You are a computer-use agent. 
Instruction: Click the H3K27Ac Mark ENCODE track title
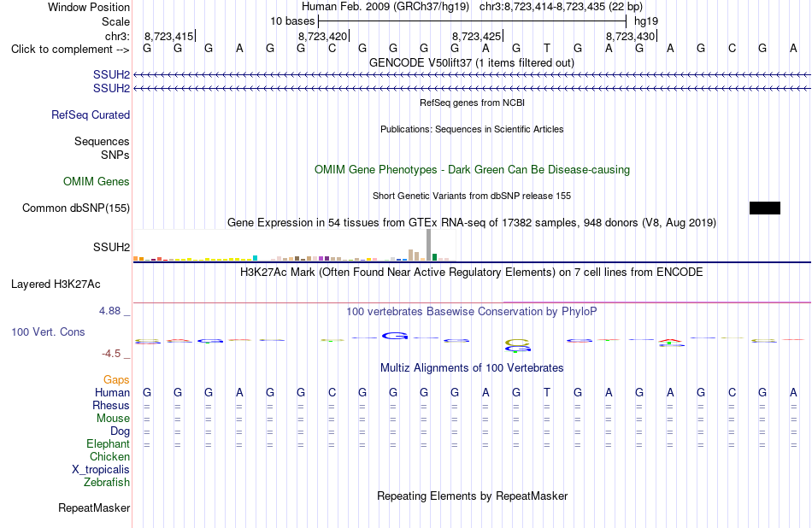pos(471,273)
